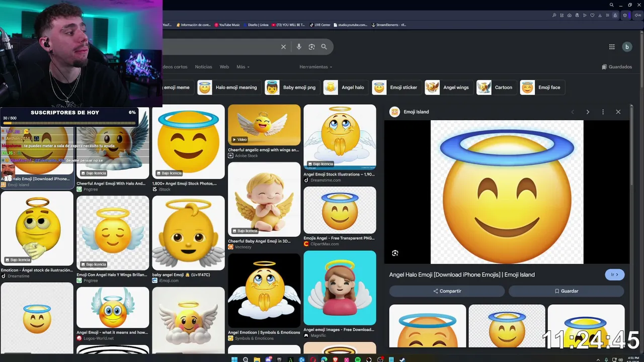Open File Explorer from the taskbar
Viewport: 644px width, 362px height.
coord(257,359)
